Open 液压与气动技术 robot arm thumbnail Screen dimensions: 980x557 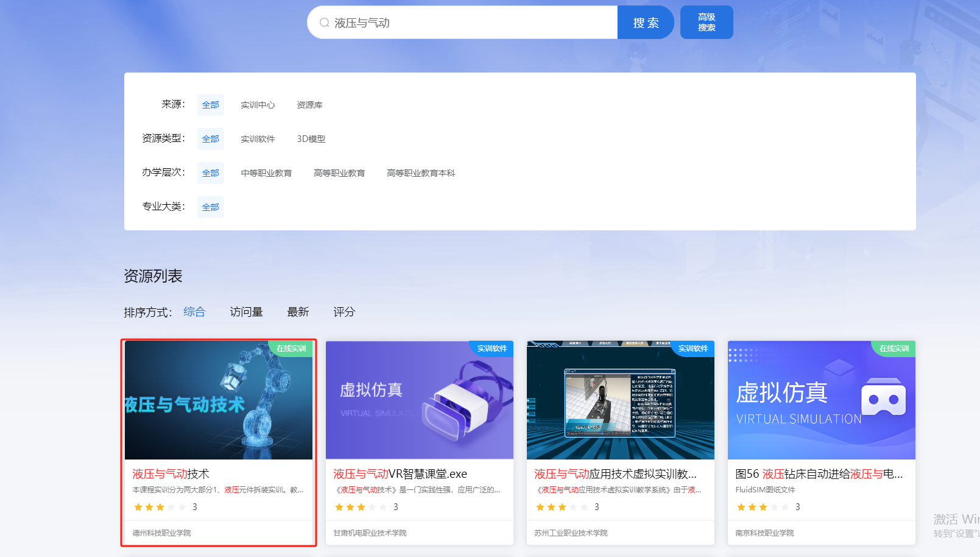click(x=218, y=400)
